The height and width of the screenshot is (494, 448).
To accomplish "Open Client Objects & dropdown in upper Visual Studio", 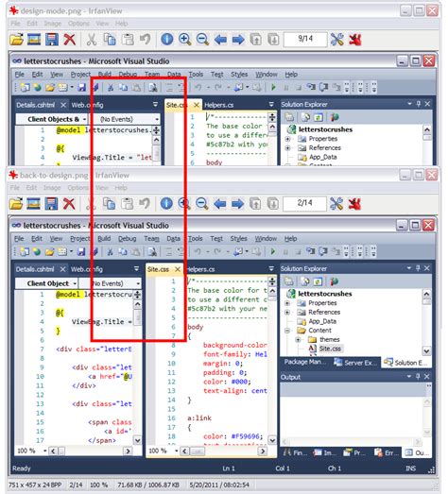I will (x=84, y=119).
